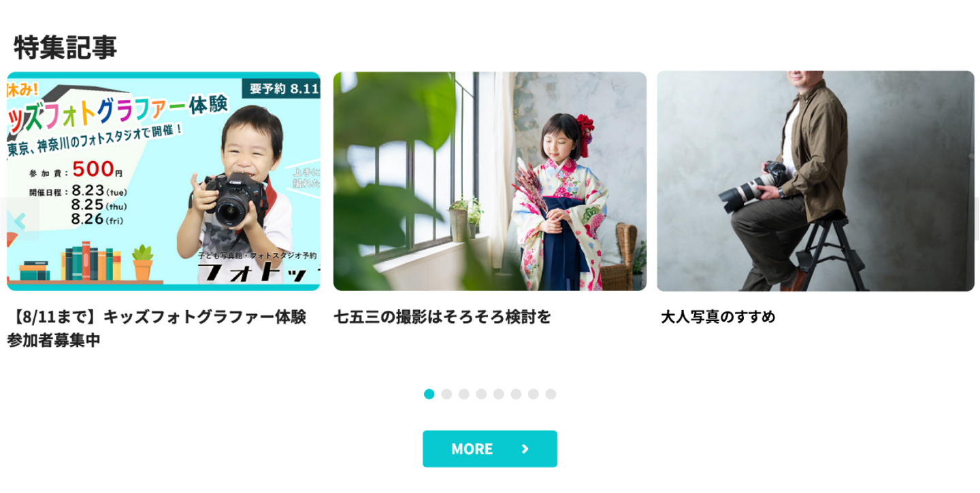
Task: Click the 要予約 8.11 badge on banner
Action: pos(281,88)
